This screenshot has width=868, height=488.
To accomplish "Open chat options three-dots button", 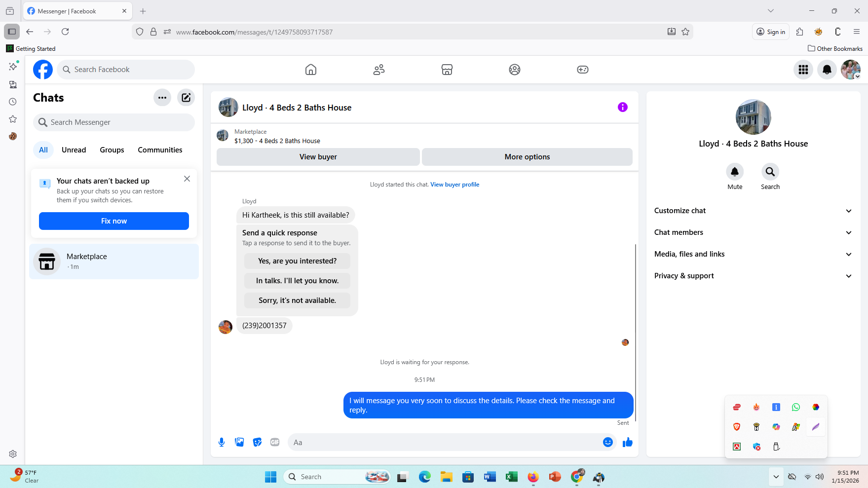I will [x=162, y=98].
